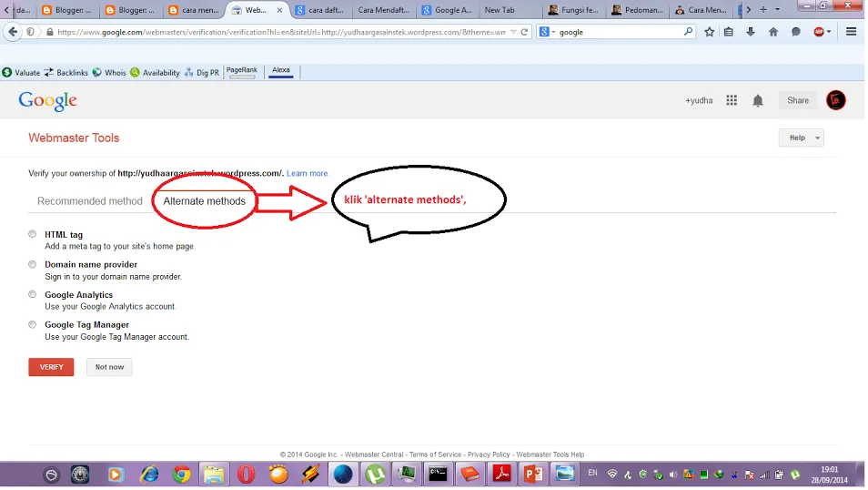Switch to the 'Cara Mendaft...' browser tab
The height and width of the screenshot is (490, 868).
click(383, 10)
